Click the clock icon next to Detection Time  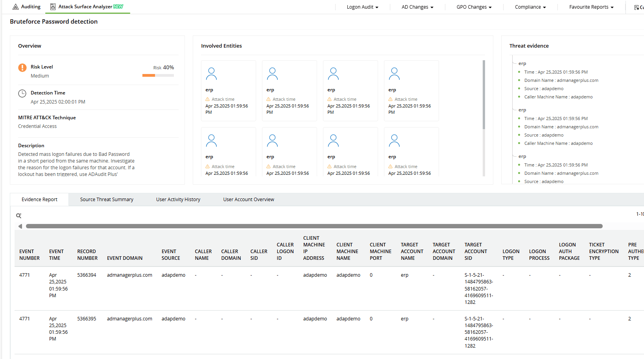(x=22, y=93)
